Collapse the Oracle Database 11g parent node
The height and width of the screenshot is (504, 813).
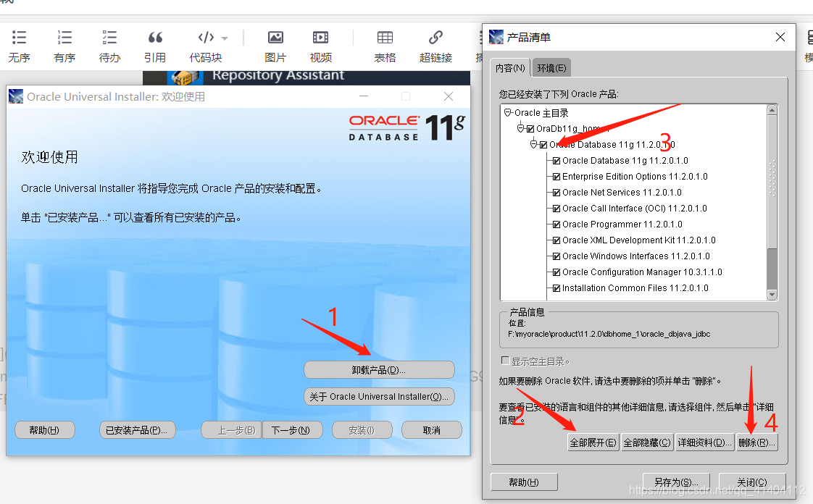[x=534, y=144]
